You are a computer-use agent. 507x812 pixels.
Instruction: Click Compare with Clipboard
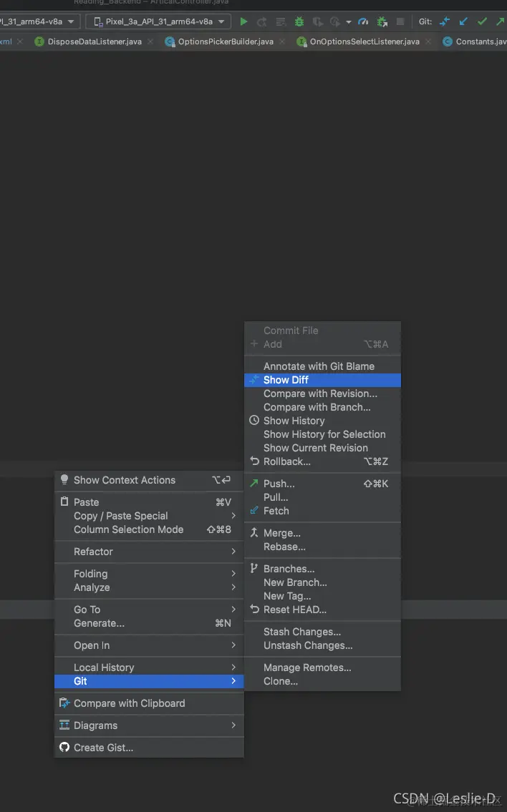tap(129, 703)
